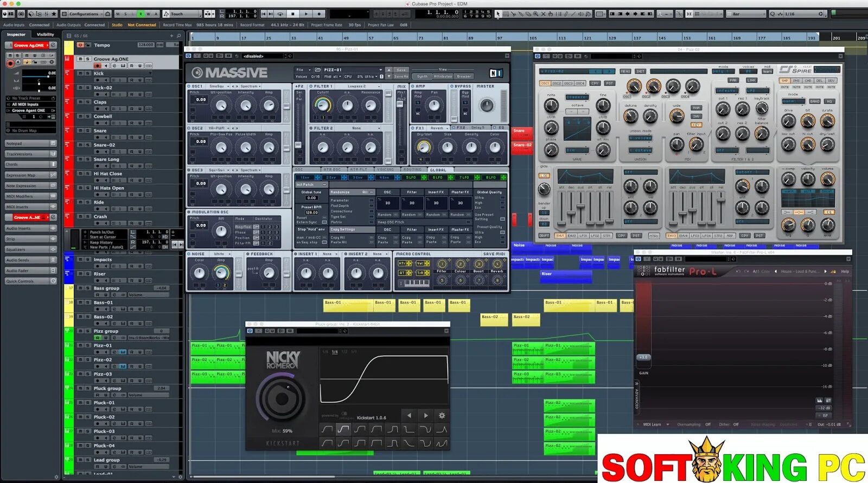Click Save button in Massive header

tap(401, 69)
